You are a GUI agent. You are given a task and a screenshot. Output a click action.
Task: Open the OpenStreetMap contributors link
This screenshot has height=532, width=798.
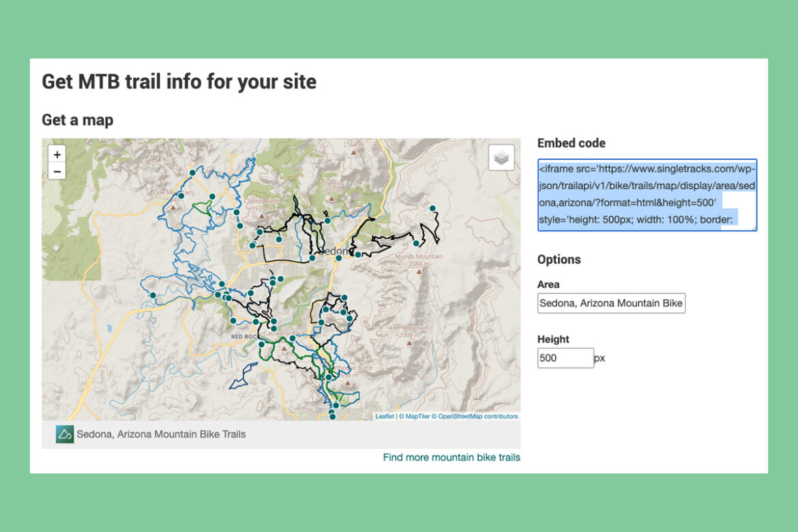pos(475,417)
